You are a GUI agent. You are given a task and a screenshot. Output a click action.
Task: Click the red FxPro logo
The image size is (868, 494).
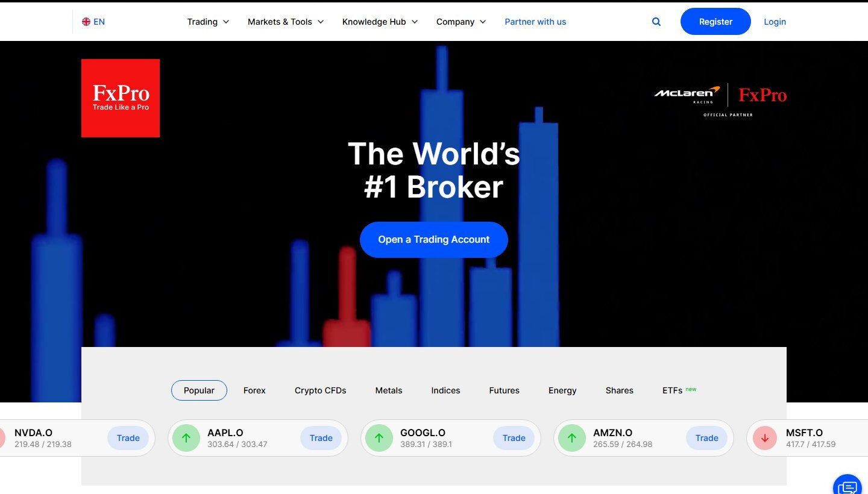coord(121,98)
